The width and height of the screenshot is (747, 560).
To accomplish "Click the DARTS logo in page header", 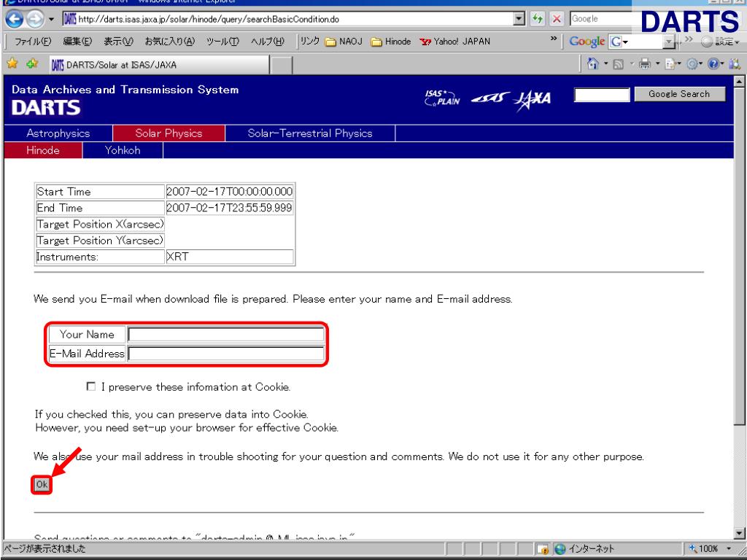I will click(46, 108).
